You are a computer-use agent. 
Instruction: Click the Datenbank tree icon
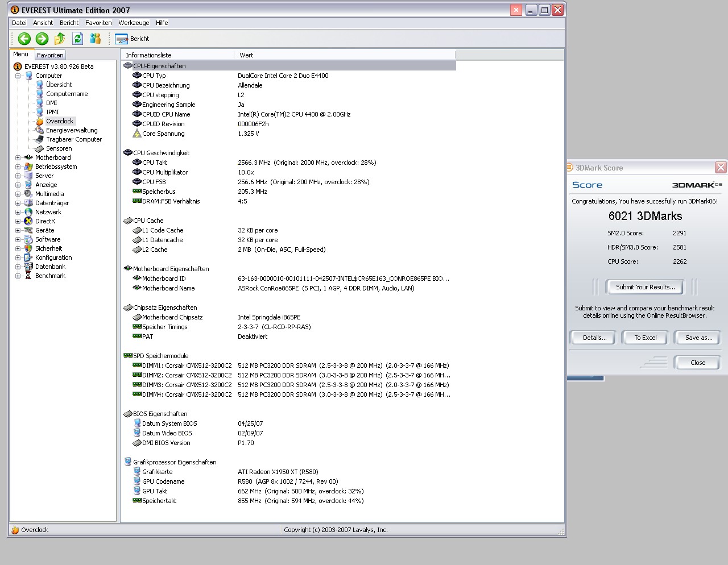tap(28, 267)
